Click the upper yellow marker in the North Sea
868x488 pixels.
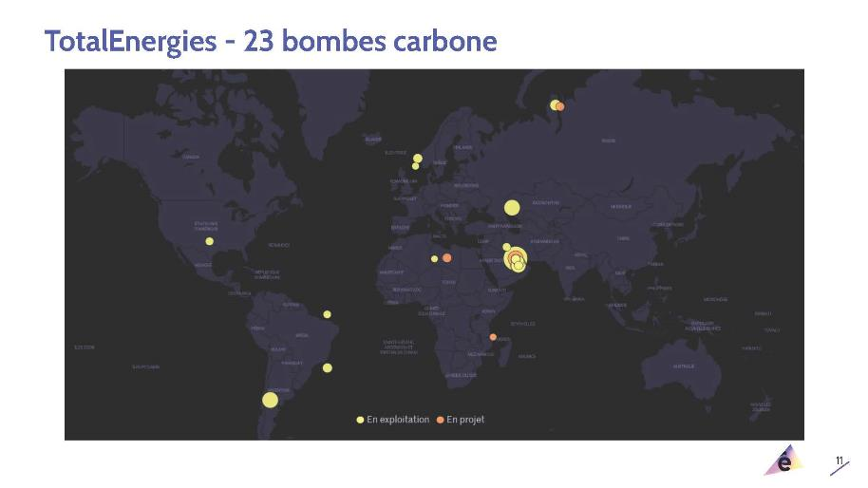click(x=417, y=159)
